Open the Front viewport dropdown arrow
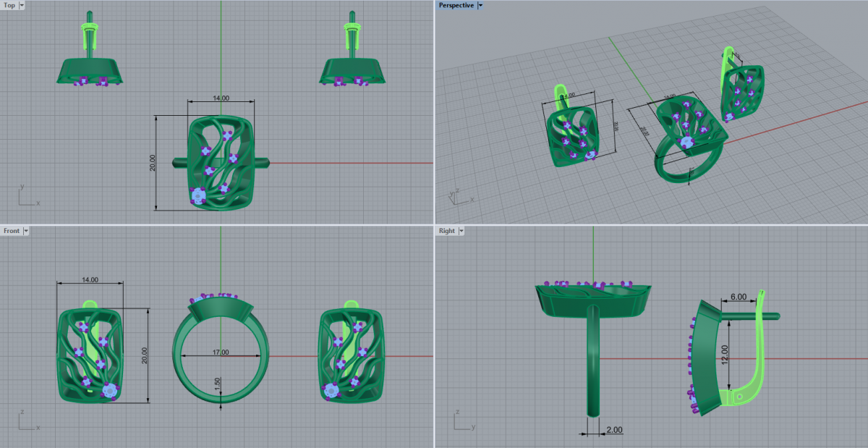This screenshot has width=868, height=448. click(26, 231)
